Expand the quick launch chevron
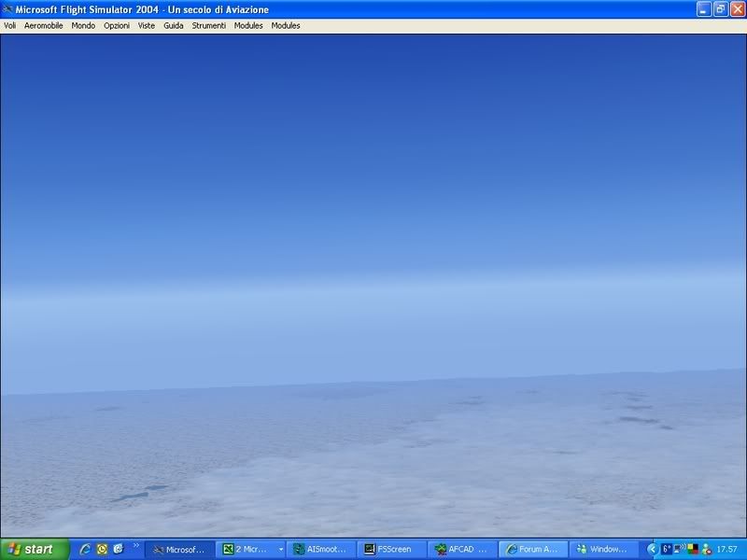This screenshot has width=747, height=560. tap(135, 545)
